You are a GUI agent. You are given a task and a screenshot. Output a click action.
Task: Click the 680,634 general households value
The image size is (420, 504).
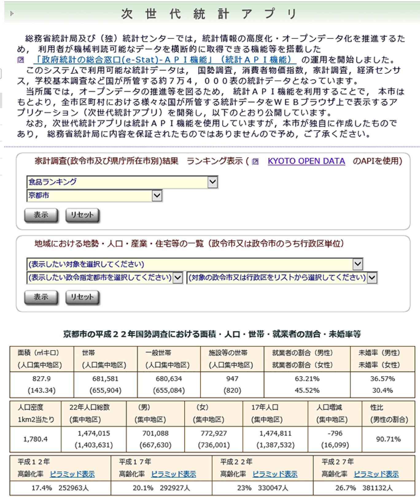[169, 379]
